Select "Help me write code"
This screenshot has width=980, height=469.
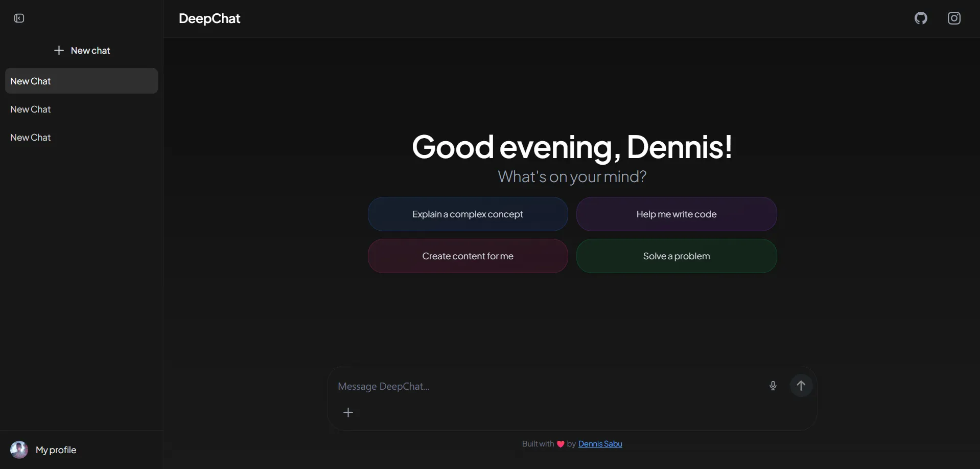(x=676, y=214)
